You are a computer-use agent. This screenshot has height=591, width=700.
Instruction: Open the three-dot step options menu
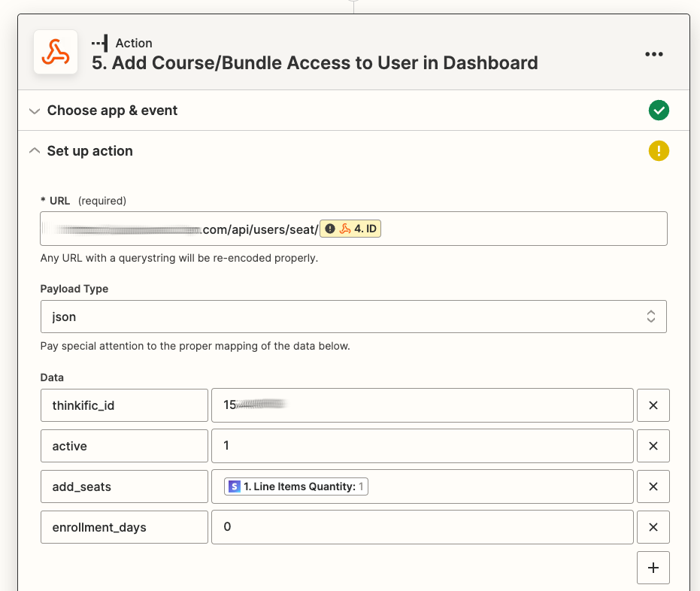[653, 54]
